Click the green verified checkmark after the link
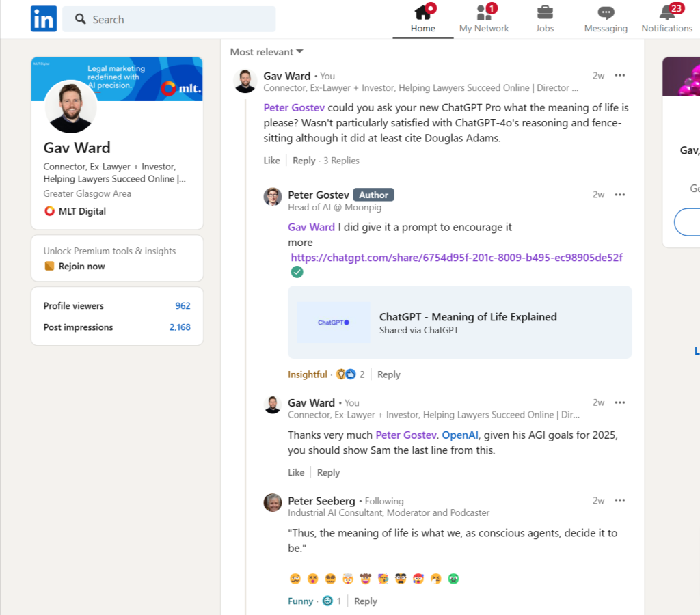Viewport: 700px width, 615px height. point(297,272)
